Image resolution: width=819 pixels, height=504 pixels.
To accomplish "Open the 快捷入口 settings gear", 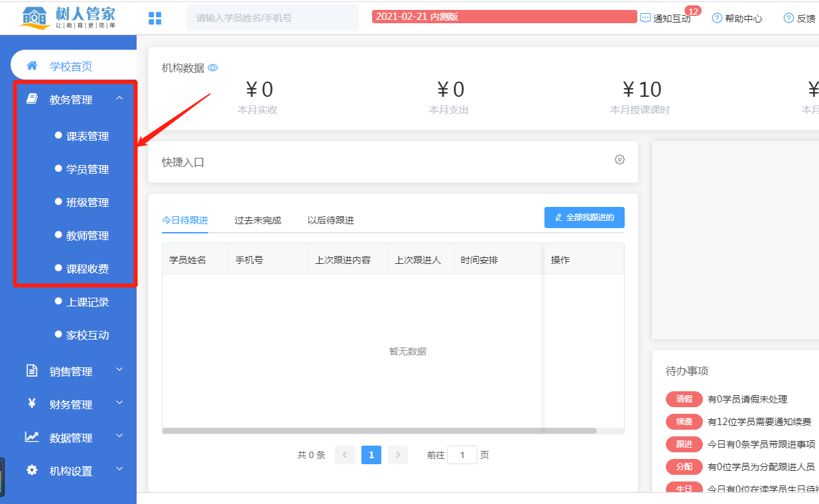I will point(619,159).
